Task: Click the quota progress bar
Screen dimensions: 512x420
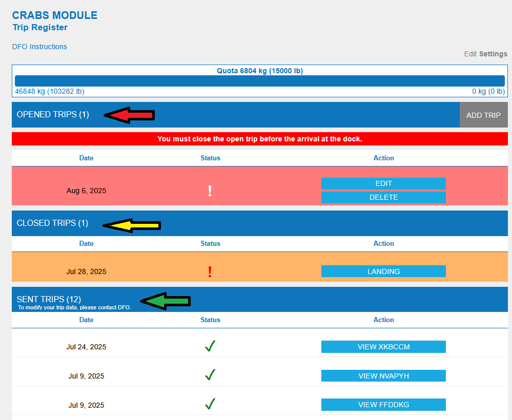Action: tap(259, 81)
